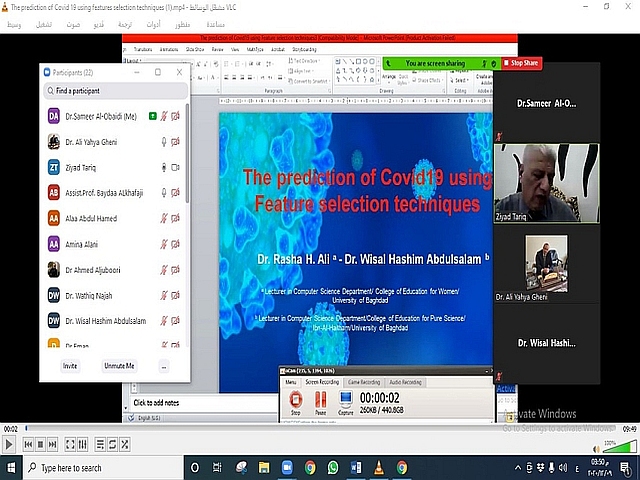Toggle VLC fullscreen mode button
This screenshot has height=480, width=640.
[x=70, y=444]
